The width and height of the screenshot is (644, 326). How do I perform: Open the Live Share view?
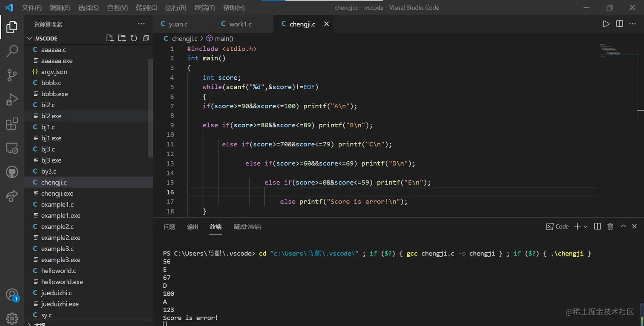pyautogui.click(x=12, y=196)
